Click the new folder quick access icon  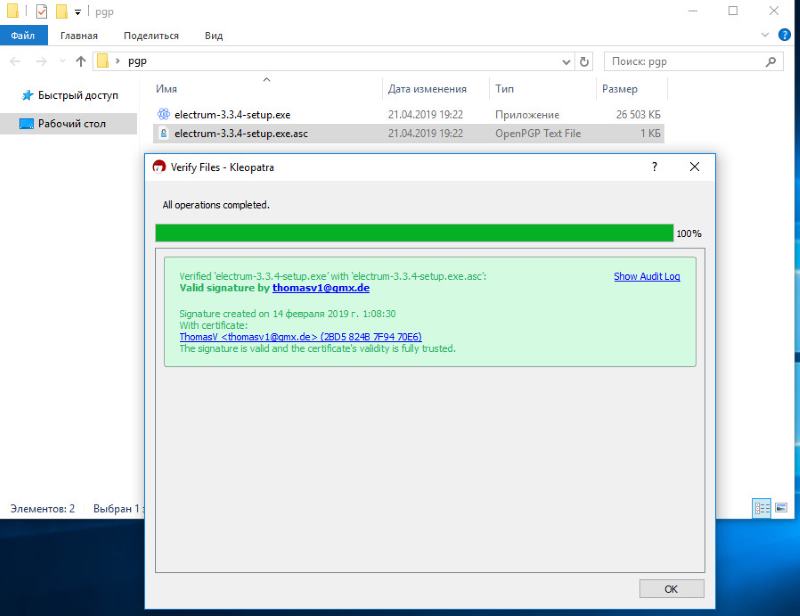[x=62, y=11]
